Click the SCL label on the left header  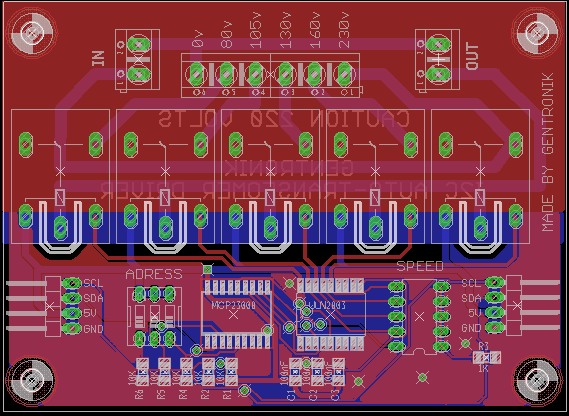coord(94,283)
